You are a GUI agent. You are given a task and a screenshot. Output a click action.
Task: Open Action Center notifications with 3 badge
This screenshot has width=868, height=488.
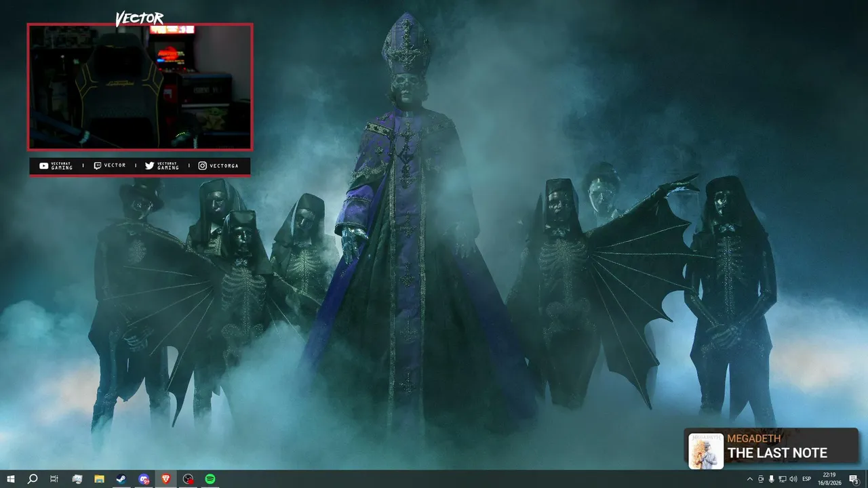tap(854, 479)
